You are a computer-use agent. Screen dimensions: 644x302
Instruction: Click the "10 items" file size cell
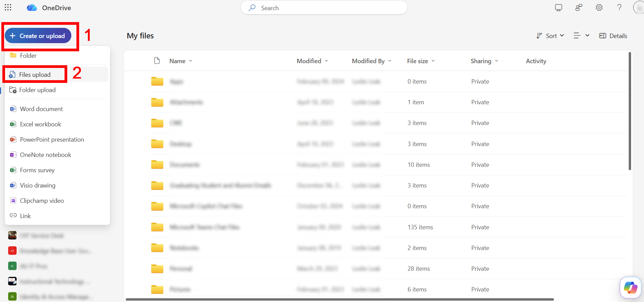click(419, 165)
